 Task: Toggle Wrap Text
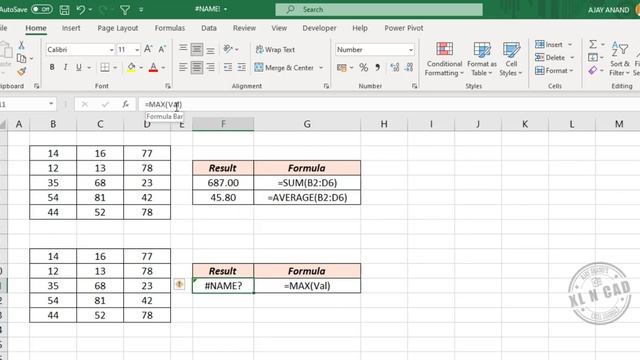275,49
